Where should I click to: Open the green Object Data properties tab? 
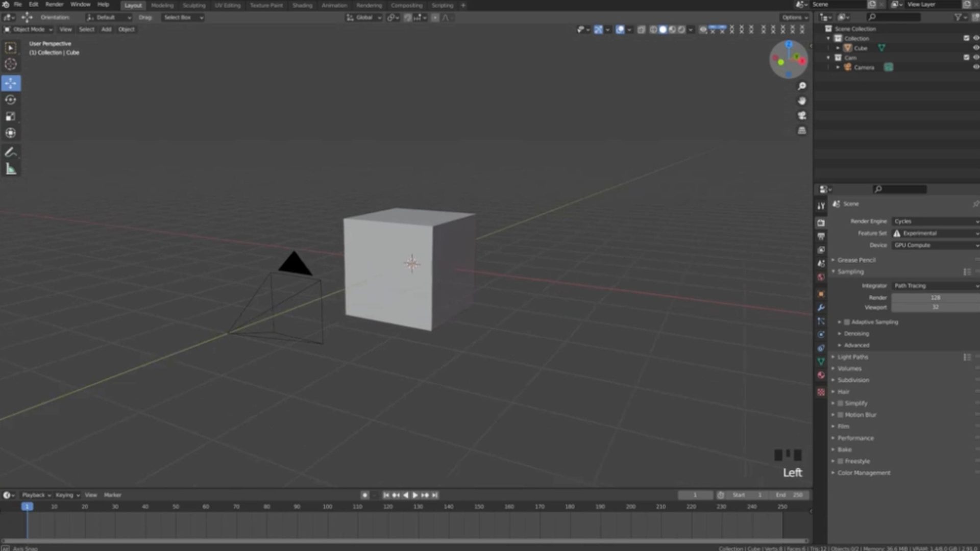[x=821, y=361]
